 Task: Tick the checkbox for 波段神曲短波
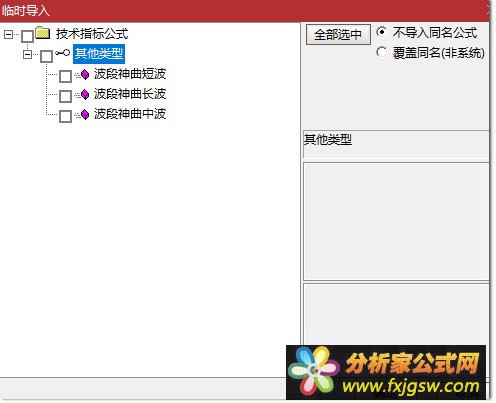65,76
